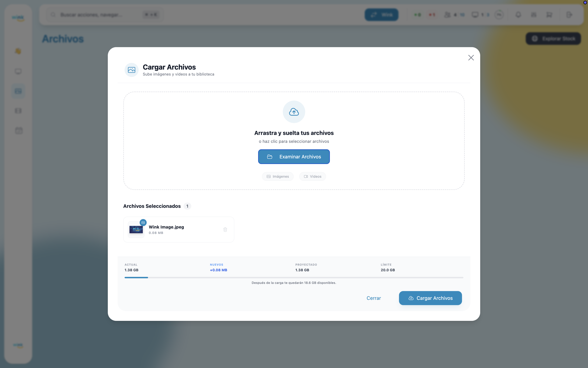Click the Cerrar link
The width and height of the screenshot is (588, 368).
[373, 298]
